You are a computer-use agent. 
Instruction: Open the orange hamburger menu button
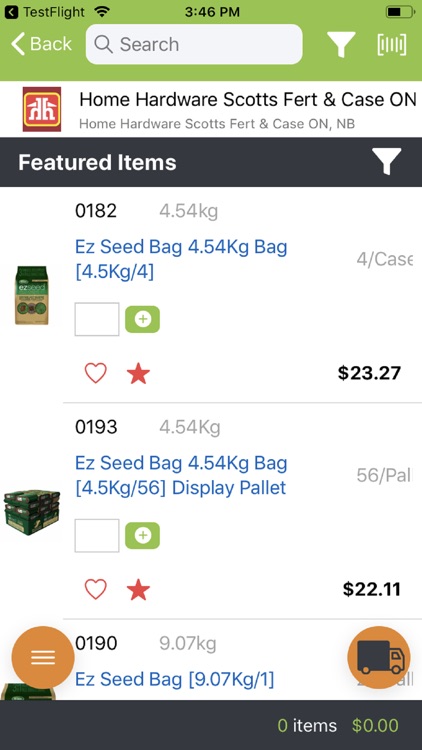[43, 658]
